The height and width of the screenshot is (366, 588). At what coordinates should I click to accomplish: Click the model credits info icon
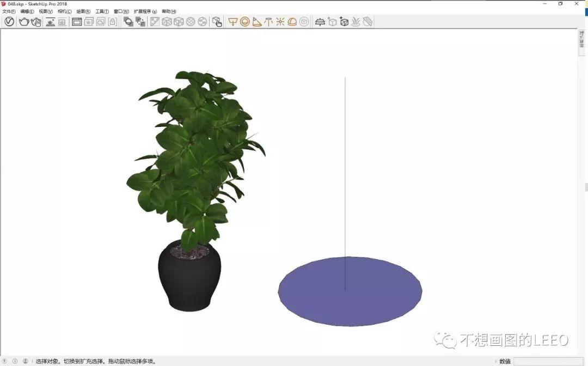click(15, 361)
